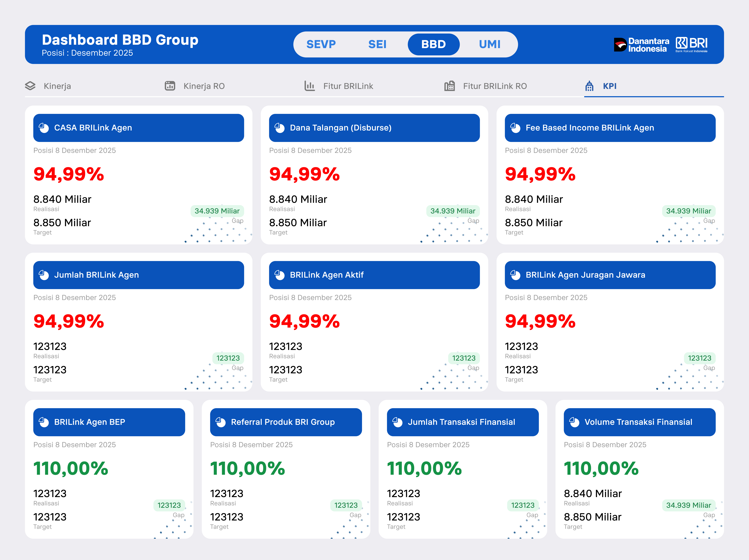The width and height of the screenshot is (749, 560).
Task: Click the Kinerja RO calendar icon
Action: coord(170,86)
